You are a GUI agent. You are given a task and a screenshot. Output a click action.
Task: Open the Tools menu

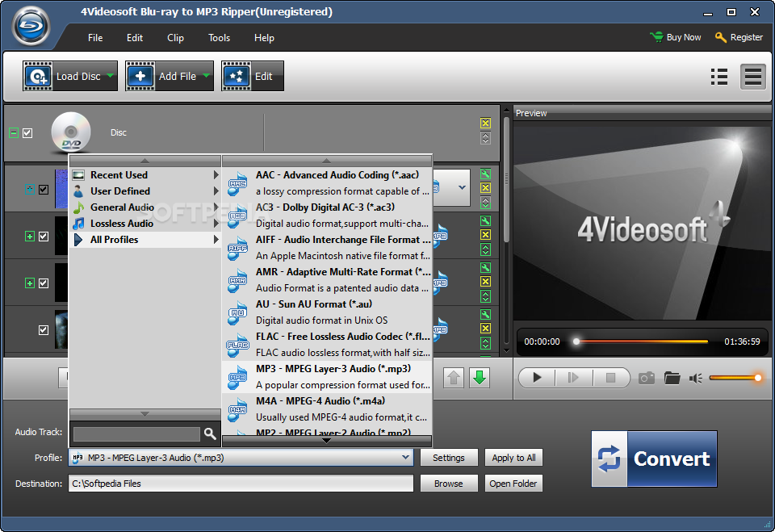[x=219, y=38]
